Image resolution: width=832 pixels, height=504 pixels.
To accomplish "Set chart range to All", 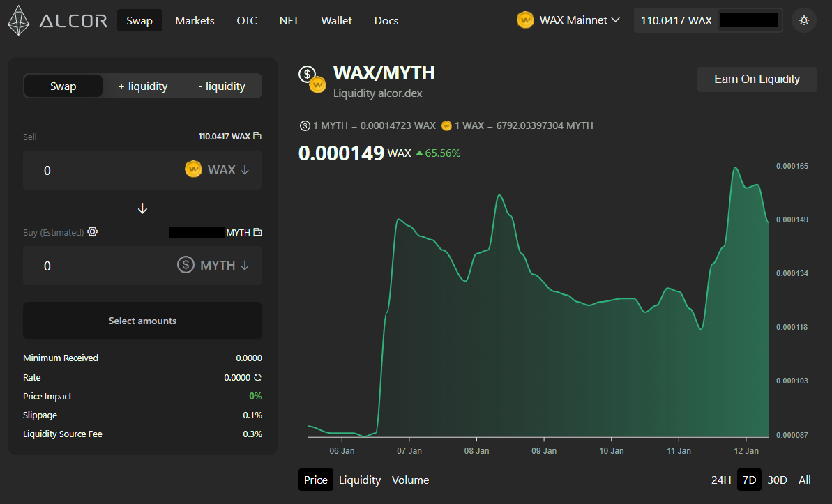I will point(804,480).
